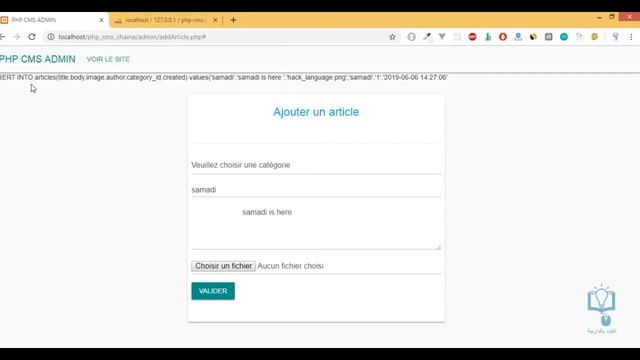Click the INSERT INTO articles SQL output text
Screen dimensions: 640x360
click(224, 77)
